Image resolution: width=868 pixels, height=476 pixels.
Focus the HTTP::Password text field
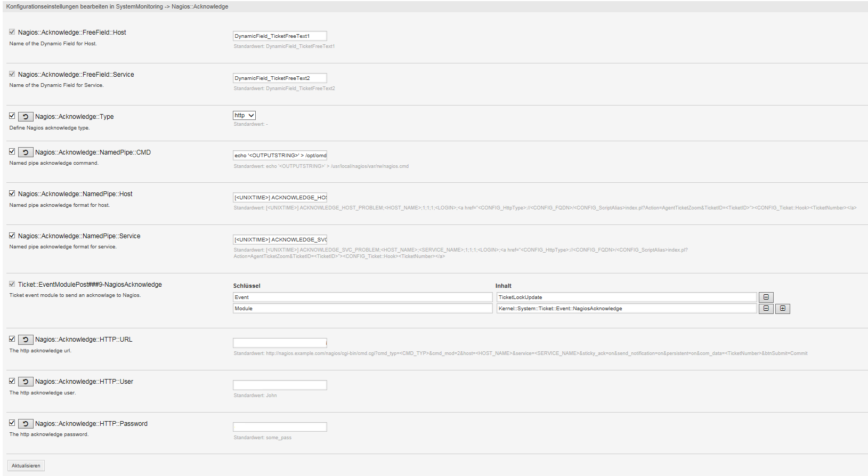click(279, 427)
